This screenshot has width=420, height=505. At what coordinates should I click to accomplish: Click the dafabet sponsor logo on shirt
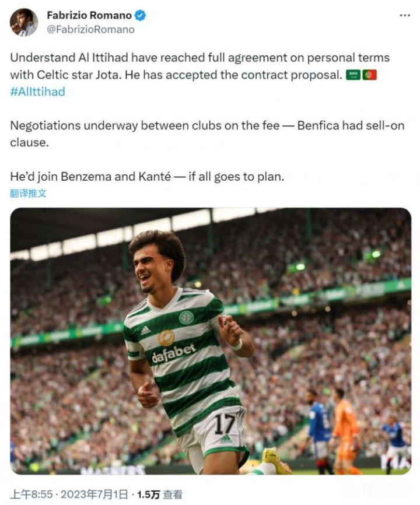click(173, 353)
